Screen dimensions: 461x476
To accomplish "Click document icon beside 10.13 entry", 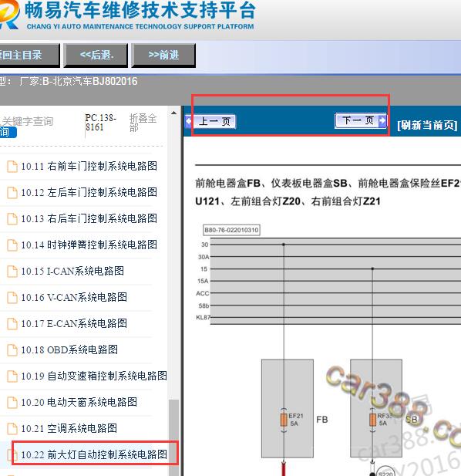I will point(12,219).
